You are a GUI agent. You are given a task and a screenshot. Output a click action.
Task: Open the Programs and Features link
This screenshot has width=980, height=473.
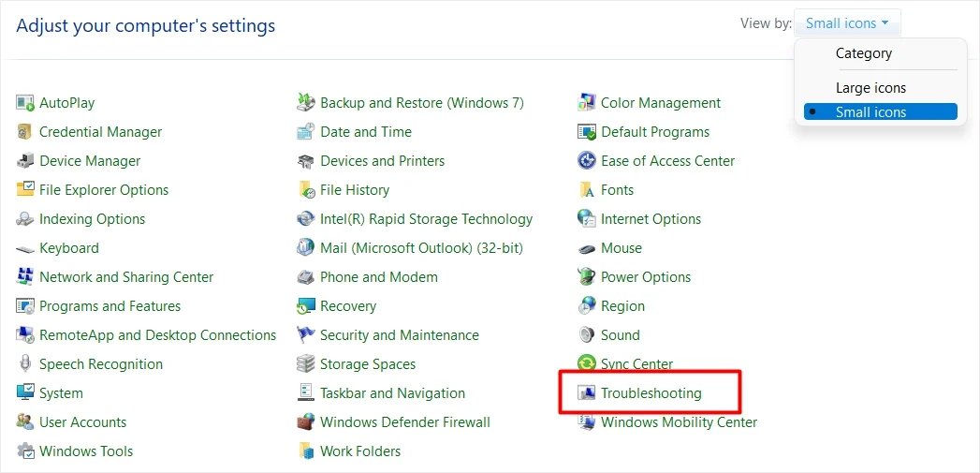pos(110,306)
